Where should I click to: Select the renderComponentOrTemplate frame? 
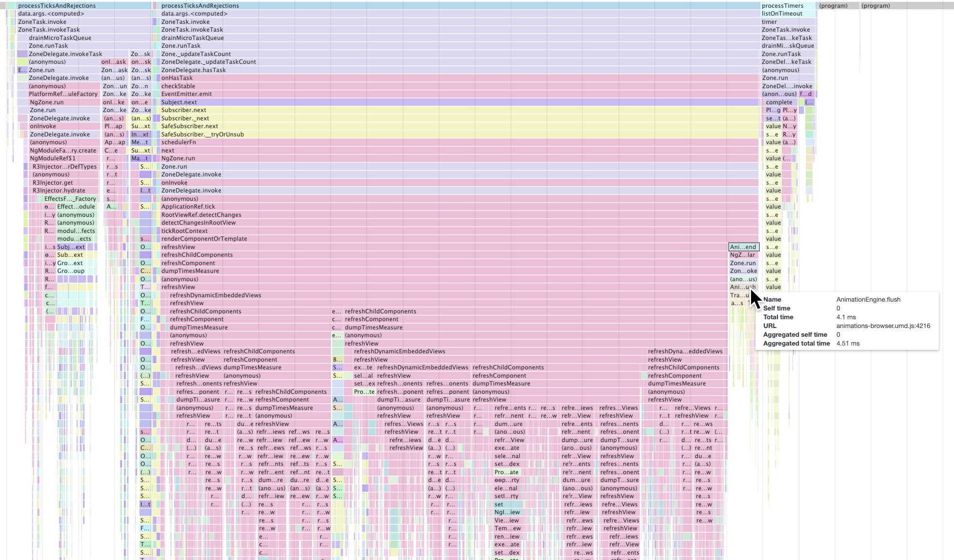point(459,239)
